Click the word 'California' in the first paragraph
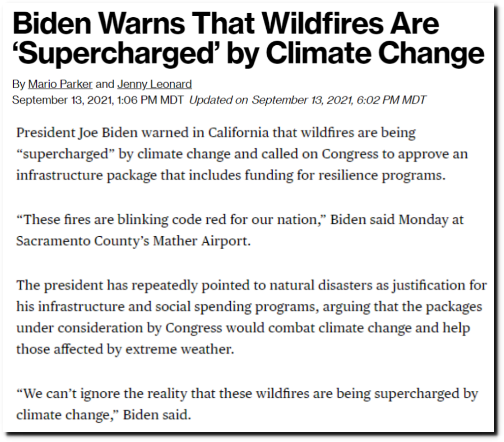 (x=238, y=132)
